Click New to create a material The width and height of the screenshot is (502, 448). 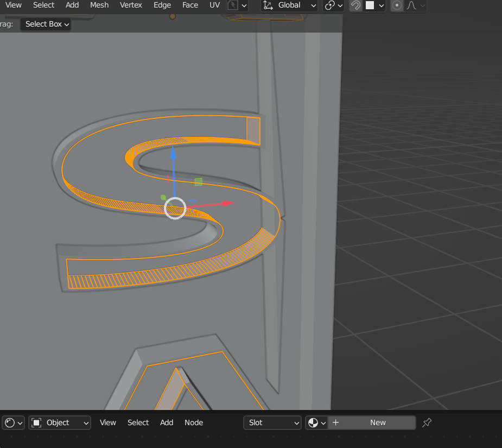tap(378, 422)
